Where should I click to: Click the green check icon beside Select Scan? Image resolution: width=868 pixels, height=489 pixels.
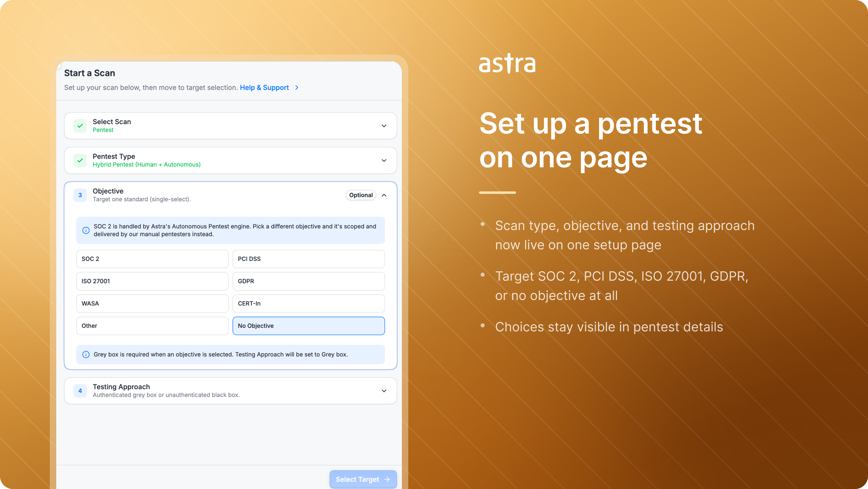tap(80, 126)
